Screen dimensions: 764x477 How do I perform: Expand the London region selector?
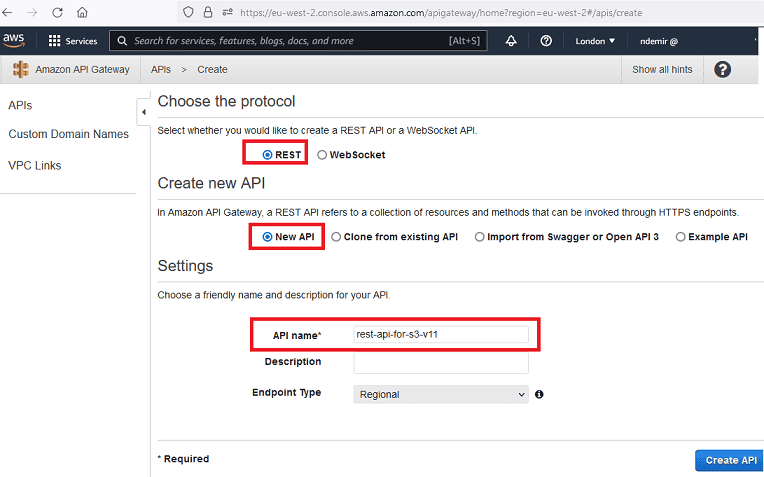coord(597,41)
